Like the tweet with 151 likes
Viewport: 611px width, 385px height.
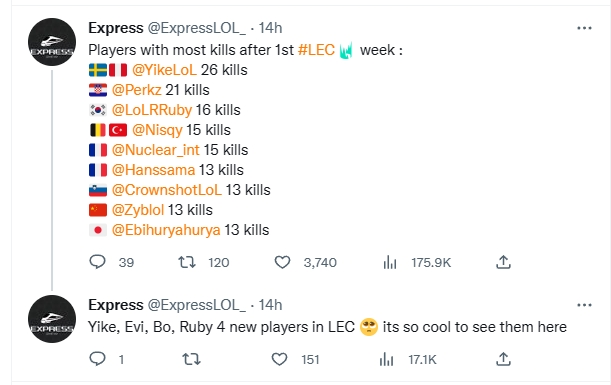click(279, 359)
